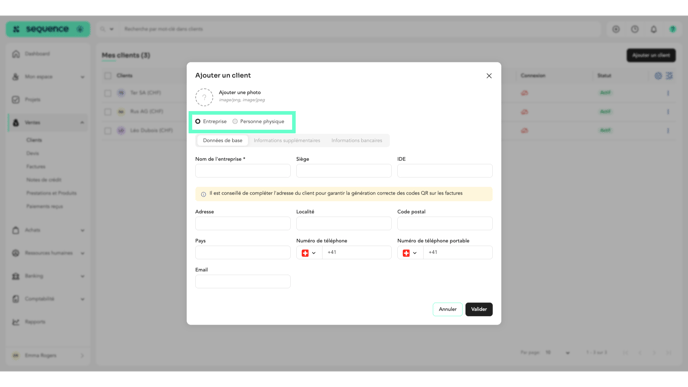Open the notifications bell icon
Screen dimensions: 688x387
coord(653,29)
